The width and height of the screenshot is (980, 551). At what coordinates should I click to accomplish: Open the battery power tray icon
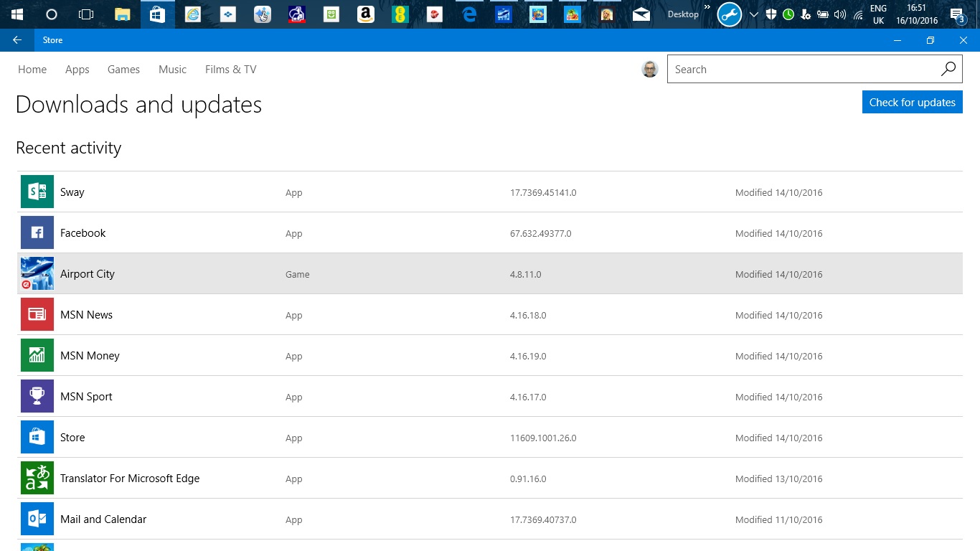[x=823, y=14]
